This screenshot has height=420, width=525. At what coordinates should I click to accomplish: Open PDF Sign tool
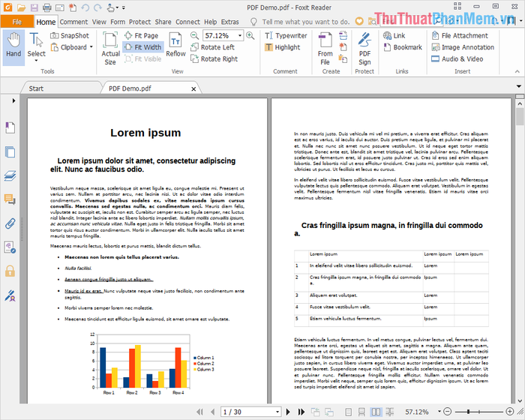click(364, 49)
